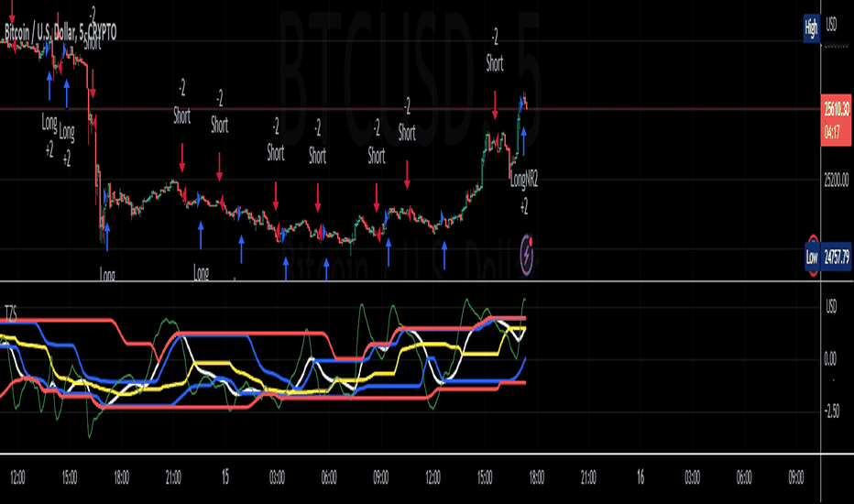The width and height of the screenshot is (854, 504).
Task: Click the red current price label 25610.30
Action: pos(836,120)
